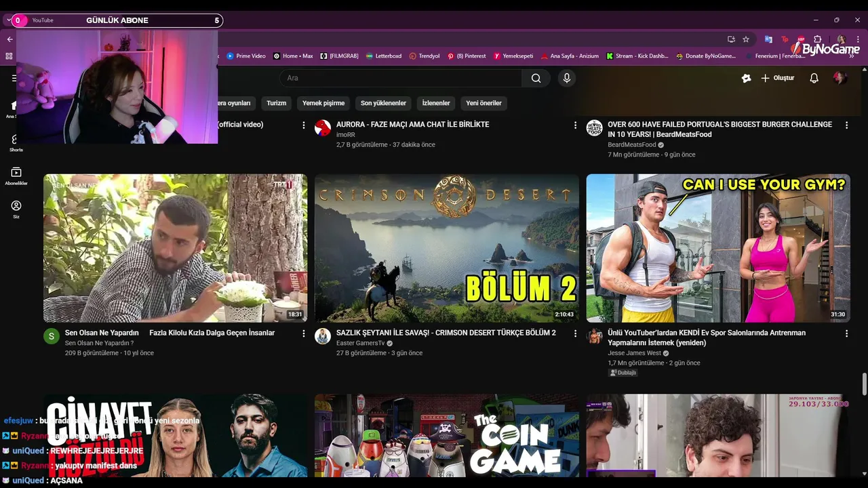Click the sparkle icon left of Oluştur
Image resolution: width=868 pixels, height=488 pixels.
point(746,78)
